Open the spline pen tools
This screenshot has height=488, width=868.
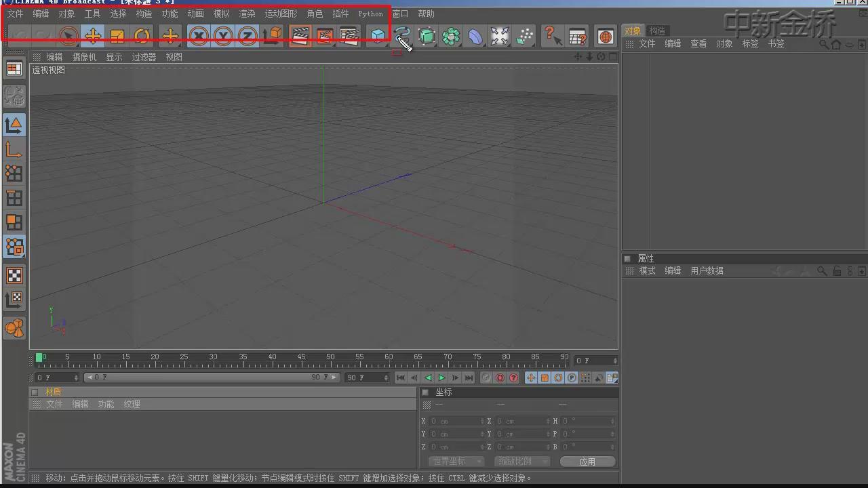pos(402,36)
